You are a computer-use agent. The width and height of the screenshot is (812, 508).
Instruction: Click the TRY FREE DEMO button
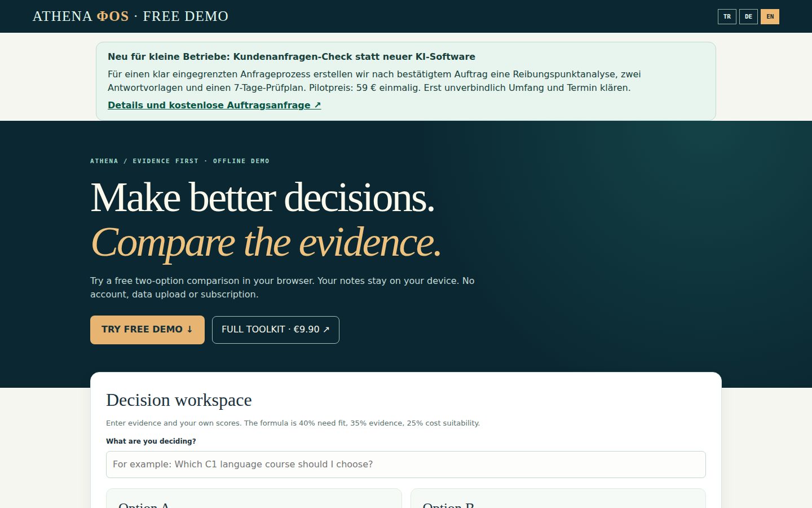tap(147, 330)
